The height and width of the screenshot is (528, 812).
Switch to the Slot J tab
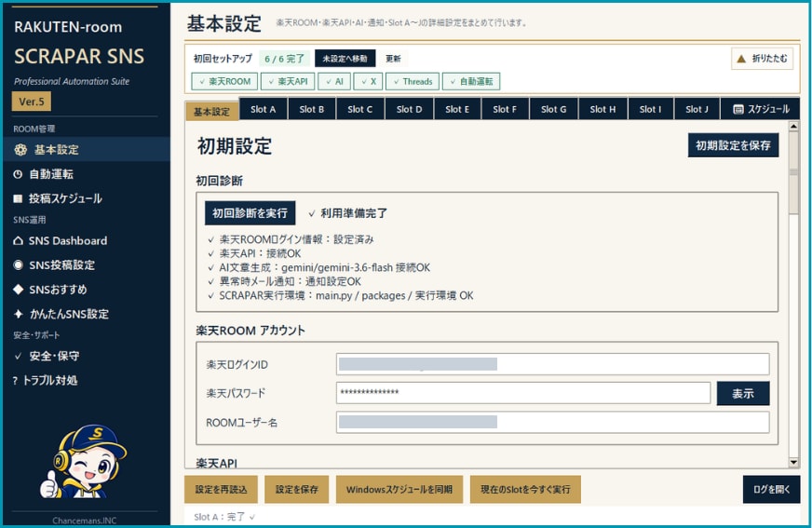[x=697, y=109]
